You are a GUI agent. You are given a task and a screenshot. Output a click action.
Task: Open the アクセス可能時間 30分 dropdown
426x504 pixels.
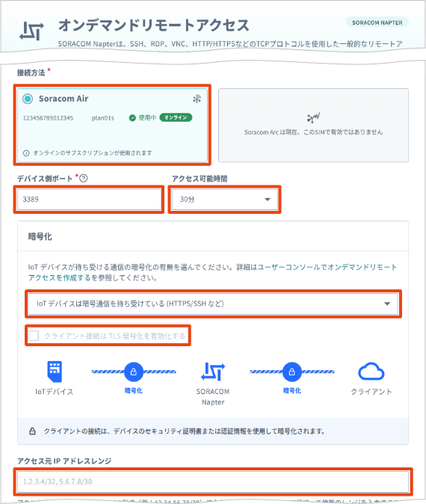tap(224, 200)
